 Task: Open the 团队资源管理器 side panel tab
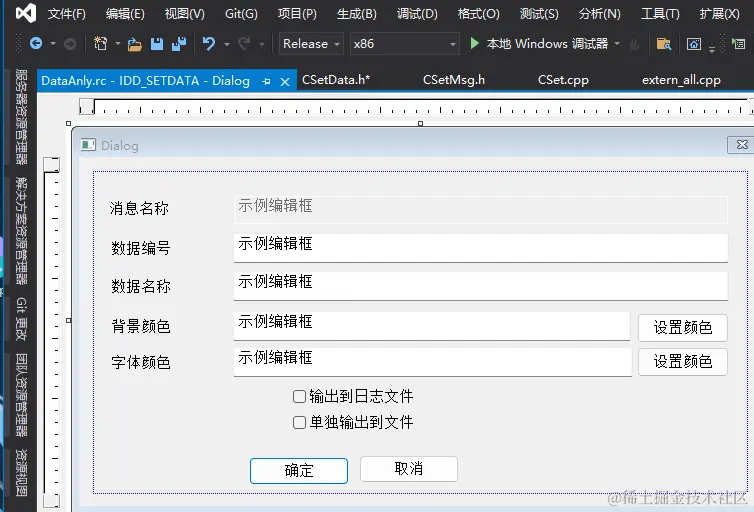(21, 395)
